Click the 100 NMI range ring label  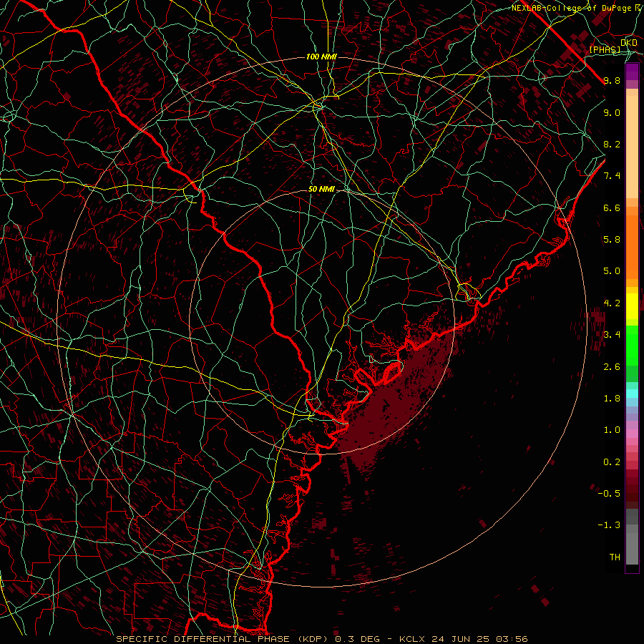(321, 57)
